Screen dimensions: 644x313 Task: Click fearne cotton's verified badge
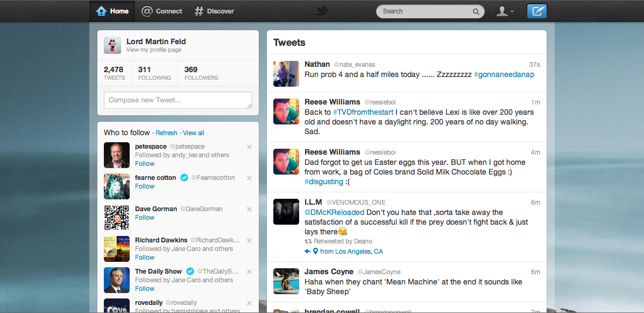[184, 178]
